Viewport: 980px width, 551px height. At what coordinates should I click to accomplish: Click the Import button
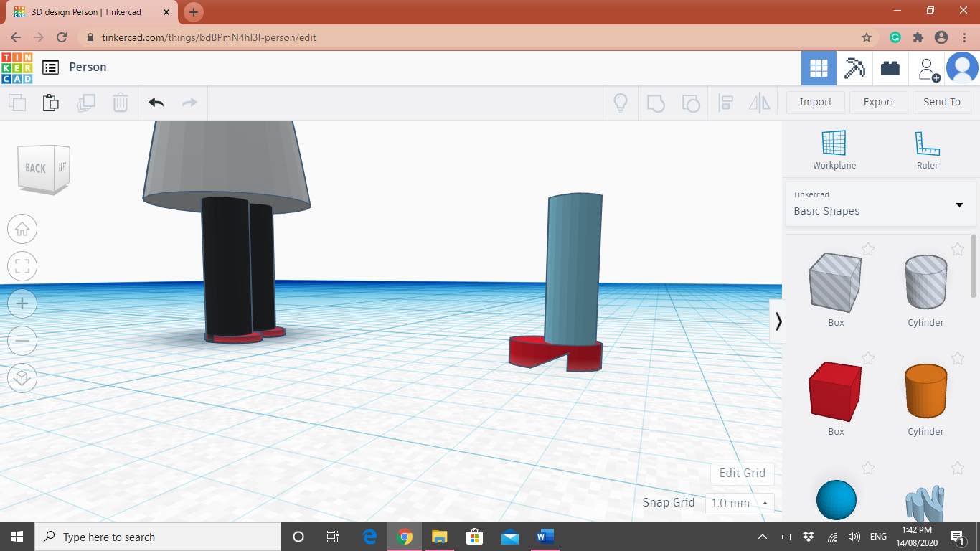pyautogui.click(x=816, y=102)
